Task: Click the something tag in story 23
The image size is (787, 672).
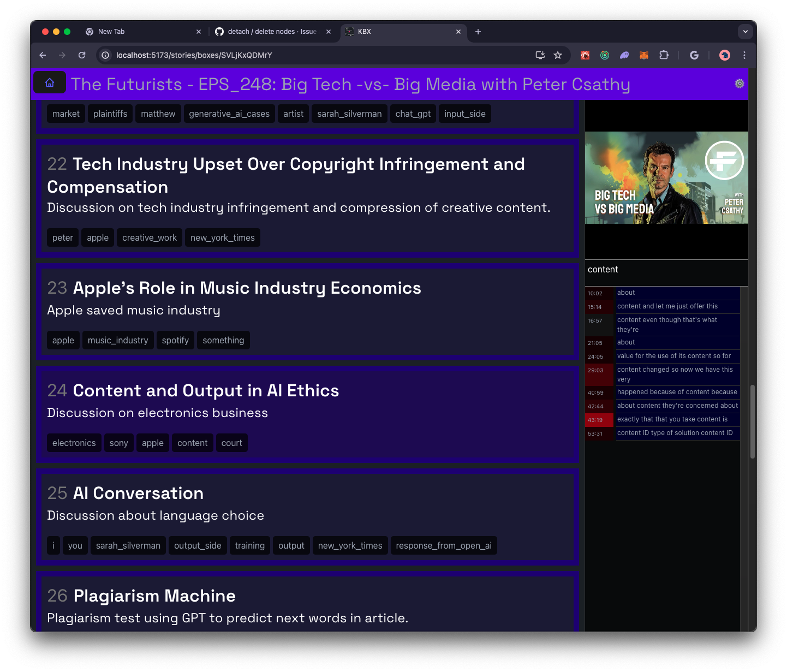Action: [223, 340]
